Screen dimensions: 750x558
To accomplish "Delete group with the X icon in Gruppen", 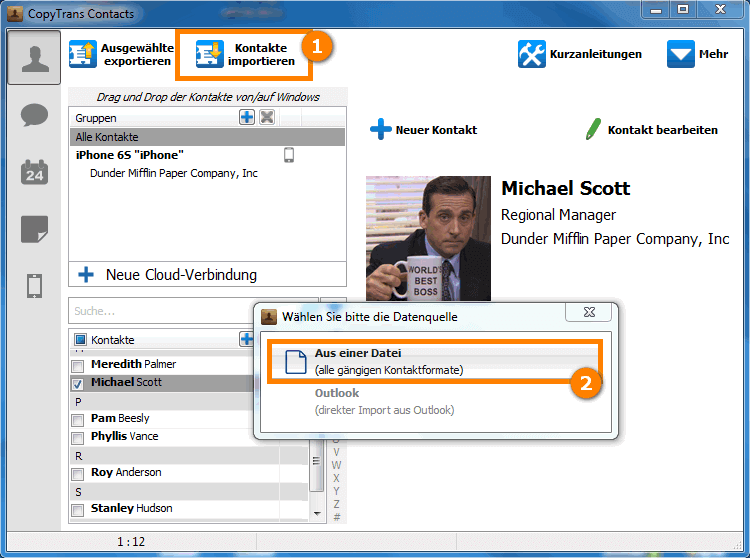I will point(267,117).
